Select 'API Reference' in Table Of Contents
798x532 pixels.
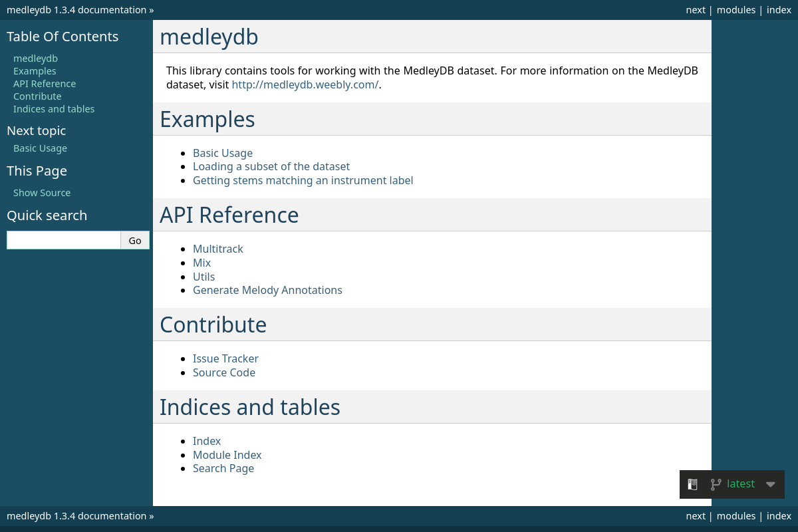click(x=45, y=84)
